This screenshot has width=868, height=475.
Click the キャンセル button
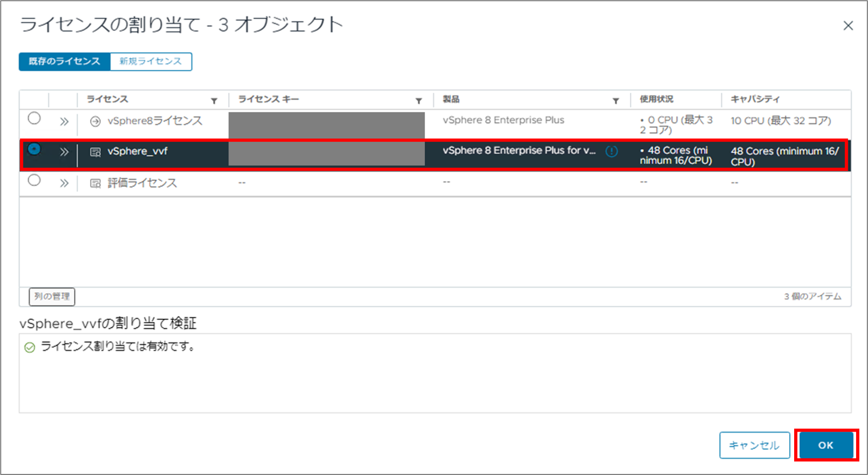tap(754, 445)
